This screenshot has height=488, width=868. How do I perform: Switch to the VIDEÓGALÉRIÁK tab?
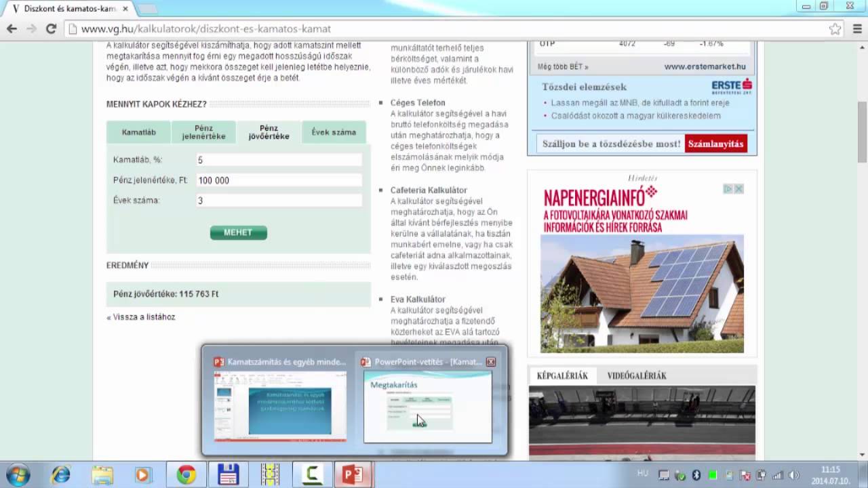637,375
